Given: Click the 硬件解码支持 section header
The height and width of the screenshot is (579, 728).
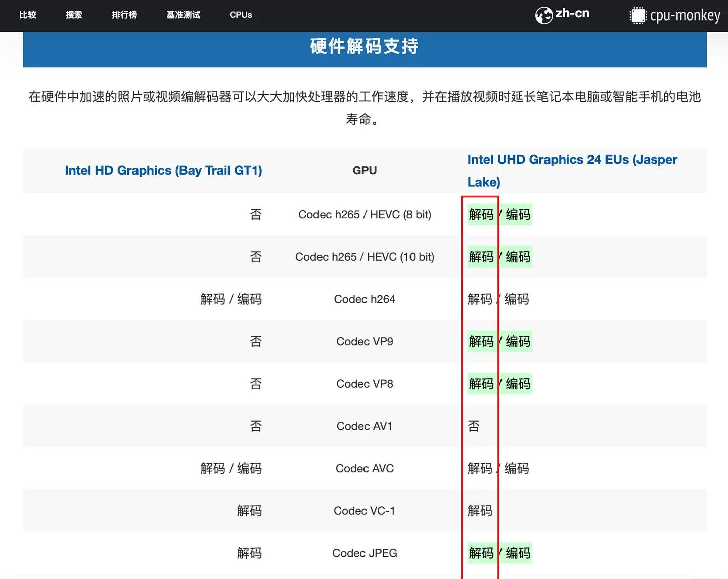Looking at the screenshot, I should [364, 47].
